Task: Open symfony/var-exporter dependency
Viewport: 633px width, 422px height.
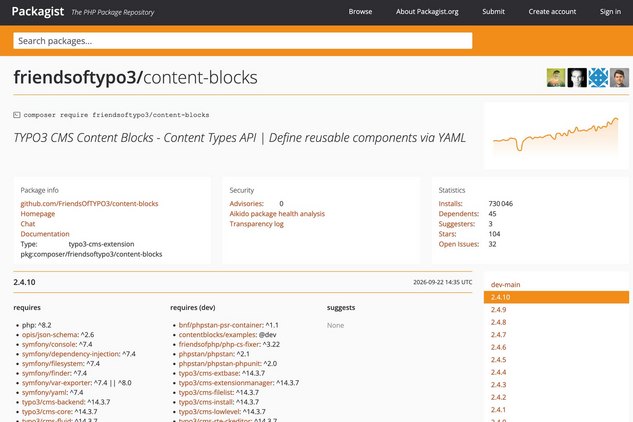Action: pyautogui.click(x=57, y=382)
